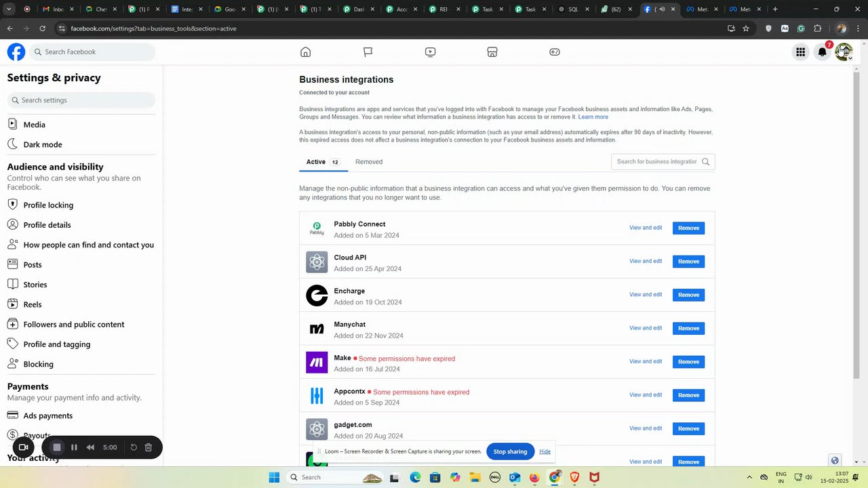Open Facebook Home icon in top navigation
Image resolution: width=868 pixels, height=488 pixels.
pyautogui.click(x=305, y=52)
